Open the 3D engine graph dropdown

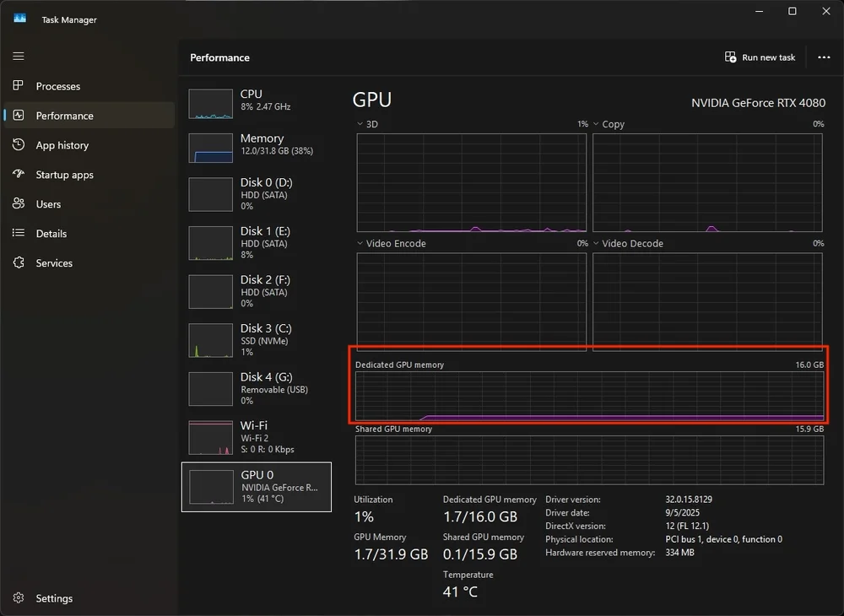360,124
